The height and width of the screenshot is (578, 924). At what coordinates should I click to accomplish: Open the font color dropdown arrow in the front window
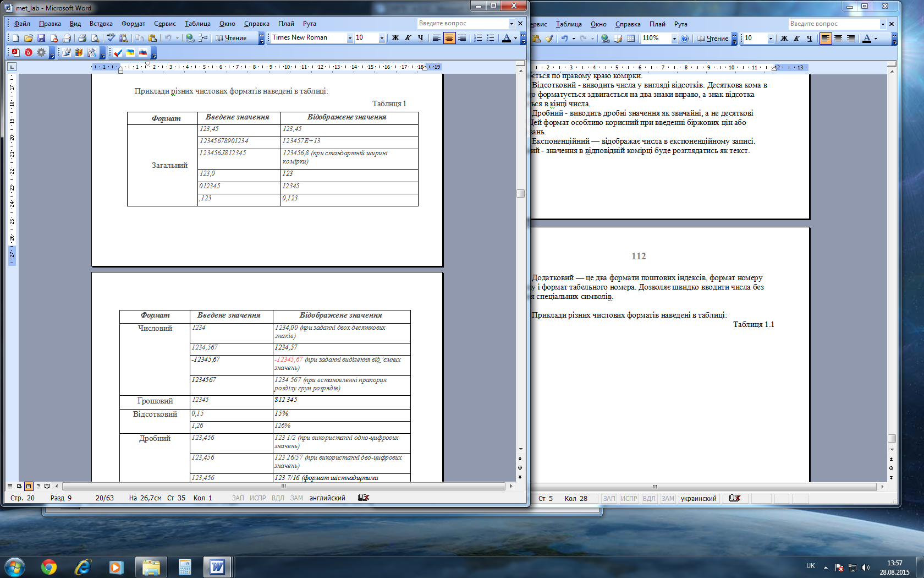pos(515,38)
